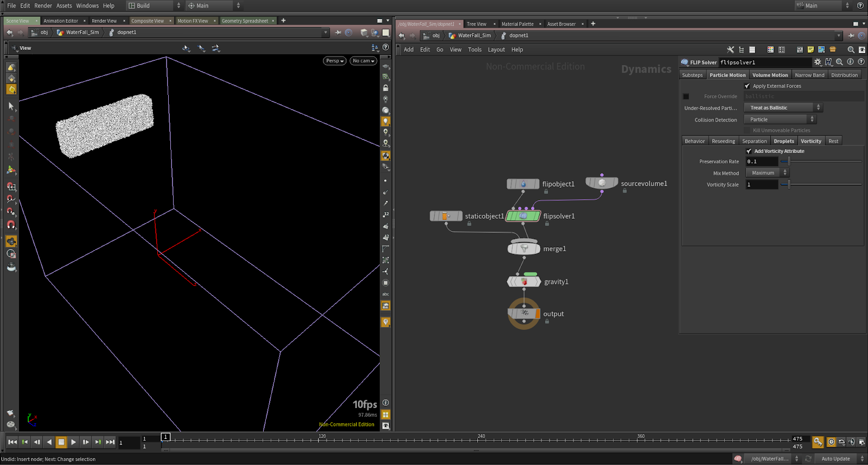Switch to the Volume Motion tab
This screenshot has height=465, width=868.
[770, 75]
